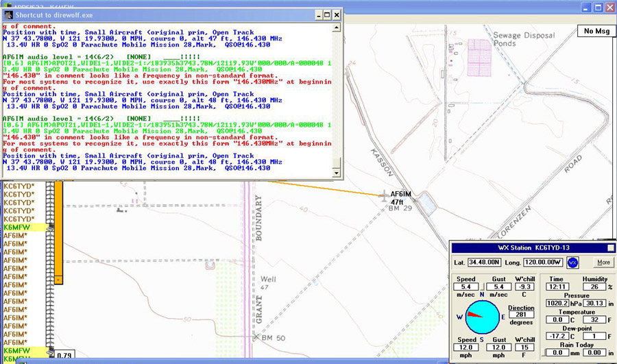The width and height of the screenshot is (617, 364).
Task: Select the BM 50 benchmark marker on map
Action: (255, 337)
